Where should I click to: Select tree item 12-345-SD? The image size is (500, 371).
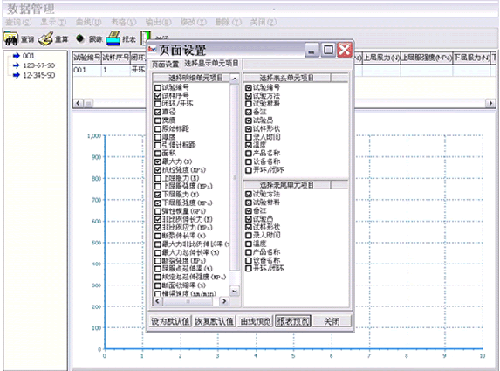point(39,75)
